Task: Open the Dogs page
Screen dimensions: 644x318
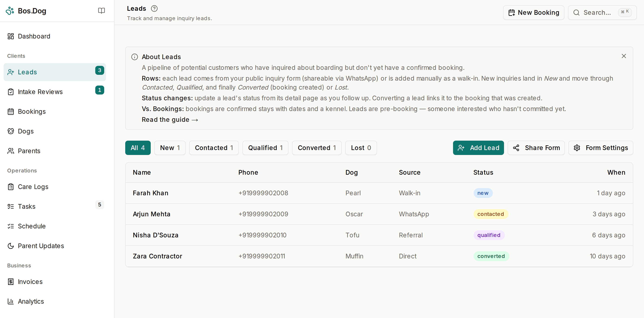Action: tap(55, 131)
